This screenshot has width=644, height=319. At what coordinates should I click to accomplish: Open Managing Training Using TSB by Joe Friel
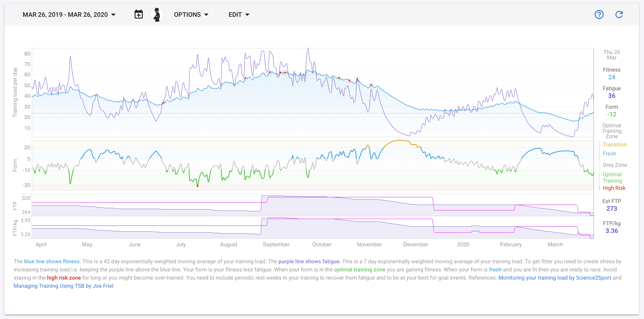pos(63,286)
